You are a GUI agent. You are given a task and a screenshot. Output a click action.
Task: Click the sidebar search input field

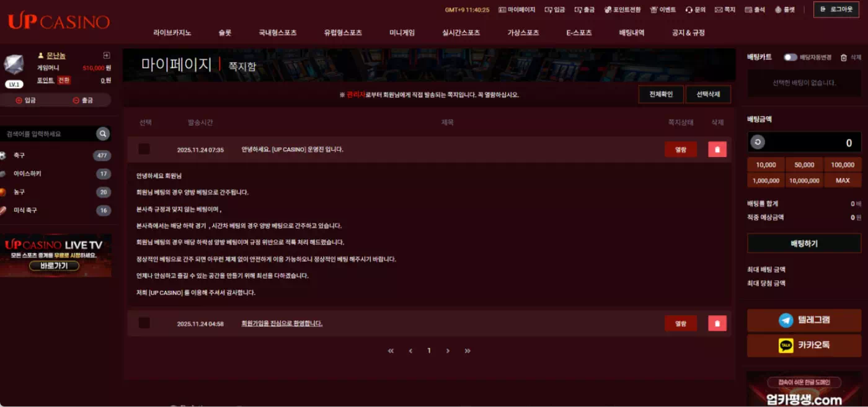(x=50, y=134)
